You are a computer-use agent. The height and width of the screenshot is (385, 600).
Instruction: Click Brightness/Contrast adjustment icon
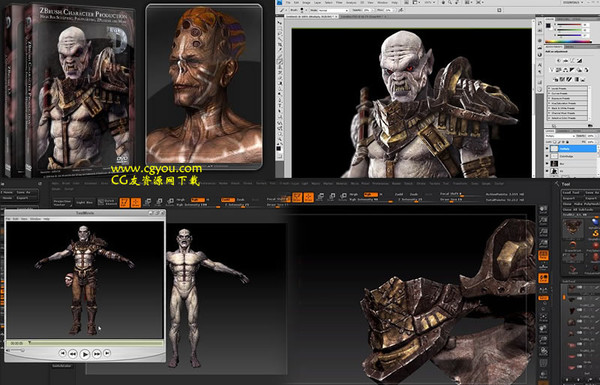(559, 61)
